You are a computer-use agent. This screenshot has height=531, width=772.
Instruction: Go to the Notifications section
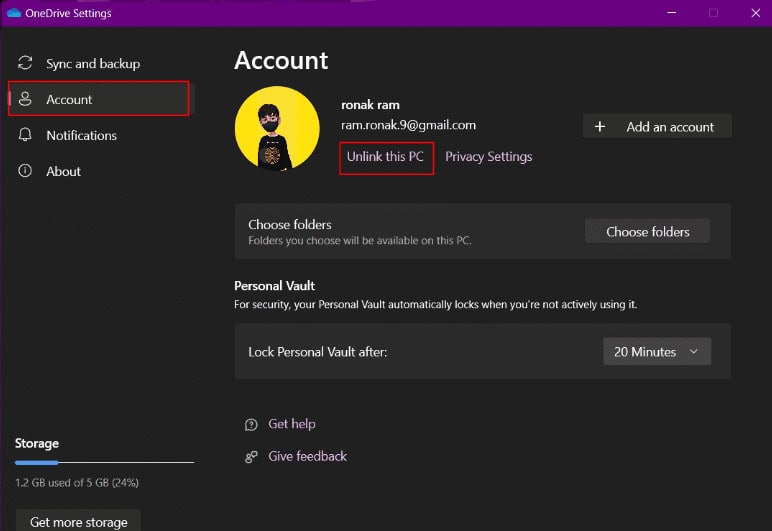click(101, 135)
